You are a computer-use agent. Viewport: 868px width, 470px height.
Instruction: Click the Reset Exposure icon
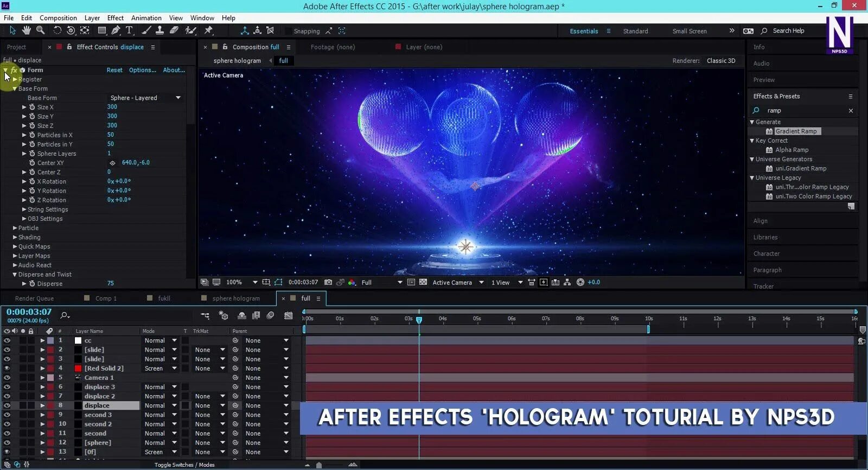click(x=580, y=282)
